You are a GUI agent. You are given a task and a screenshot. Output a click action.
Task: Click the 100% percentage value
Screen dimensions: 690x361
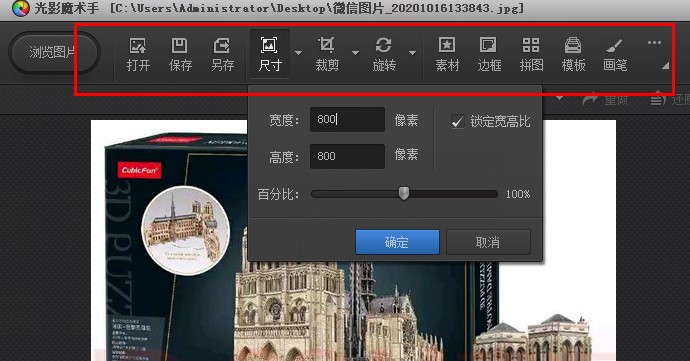coord(518,194)
